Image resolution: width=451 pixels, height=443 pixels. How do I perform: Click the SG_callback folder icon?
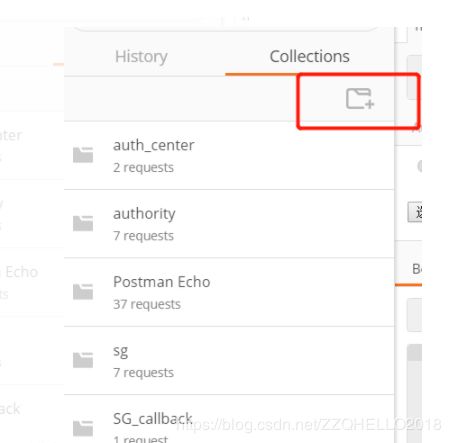coord(83,428)
